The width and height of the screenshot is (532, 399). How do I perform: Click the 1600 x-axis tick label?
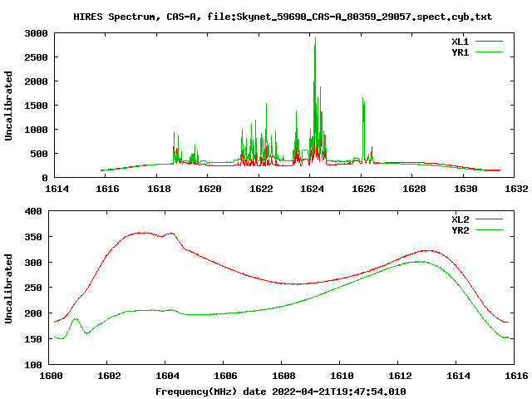click(x=51, y=376)
